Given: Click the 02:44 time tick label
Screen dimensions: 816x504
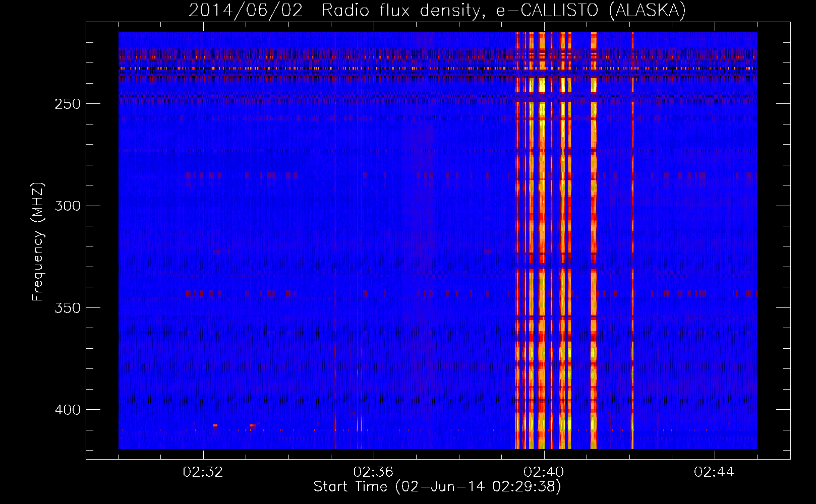Looking at the screenshot, I should click(x=714, y=472).
